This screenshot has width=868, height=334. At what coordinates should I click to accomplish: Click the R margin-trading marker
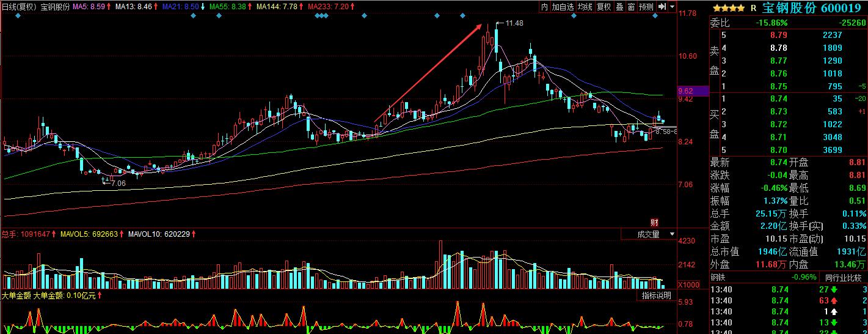click(753, 9)
